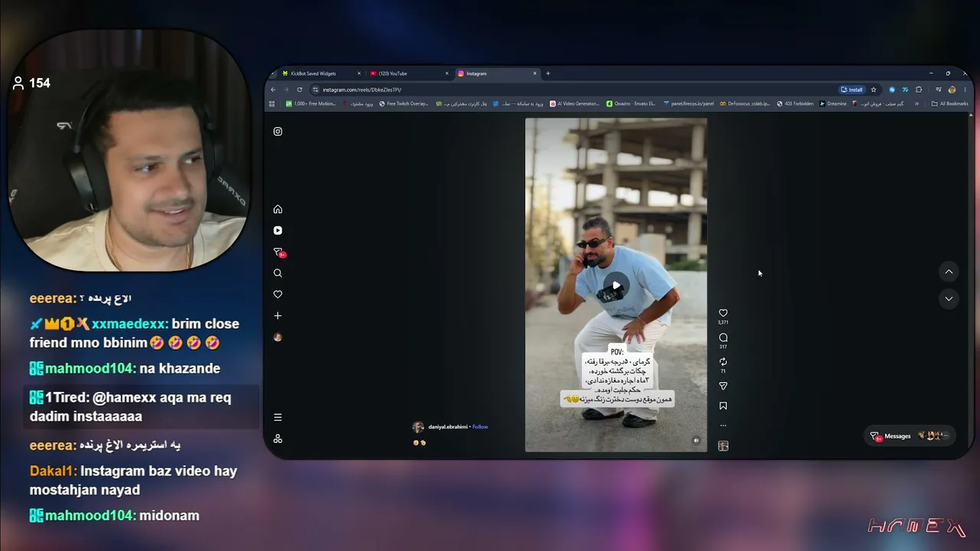Open the DeFooocus_colab bookmark

[745, 104]
